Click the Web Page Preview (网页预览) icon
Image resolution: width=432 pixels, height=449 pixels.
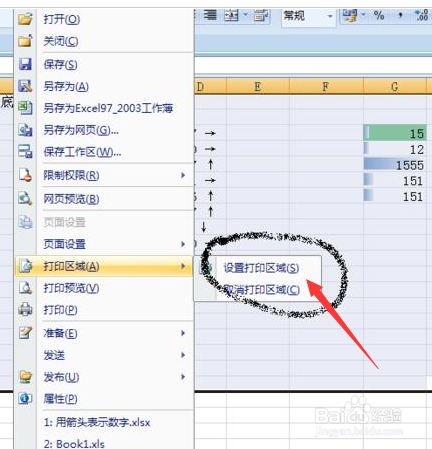click(x=25, y=199)
